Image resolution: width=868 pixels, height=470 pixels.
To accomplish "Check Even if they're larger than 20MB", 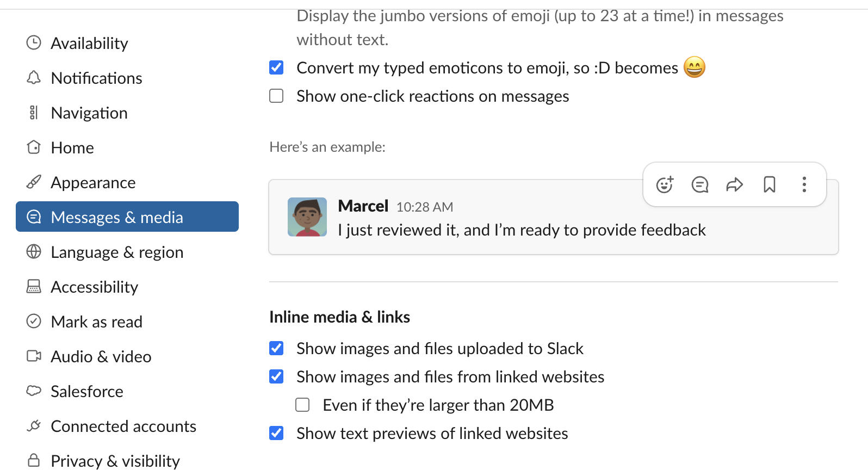I will 302,405.
